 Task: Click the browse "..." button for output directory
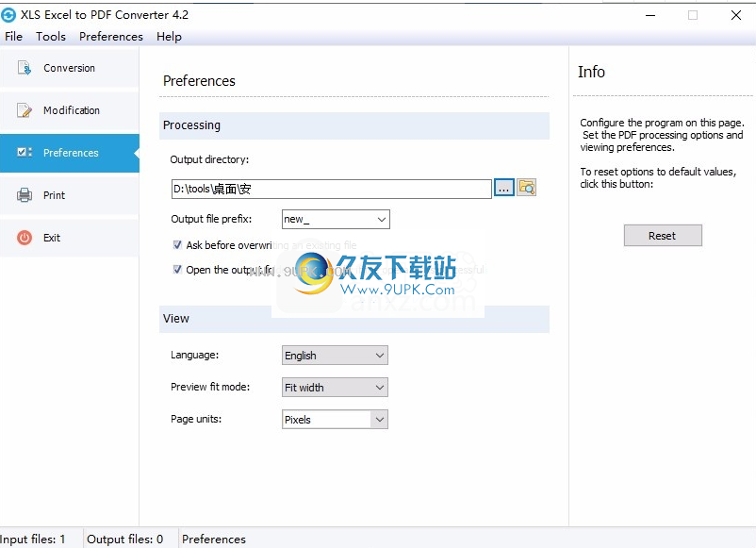pos(503,188)
